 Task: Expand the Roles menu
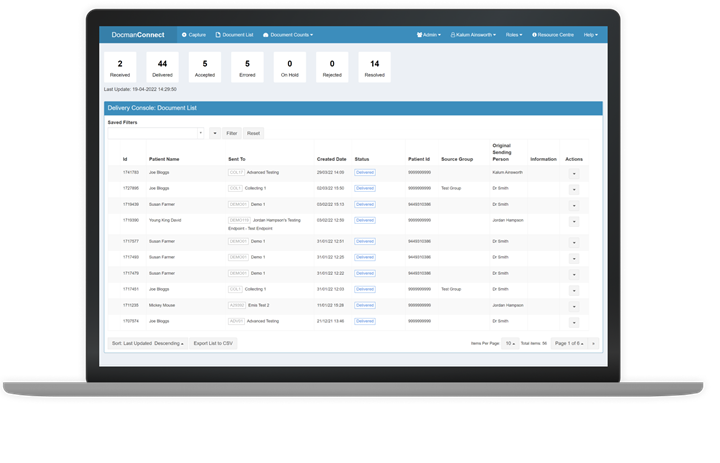tap(515, 34)
